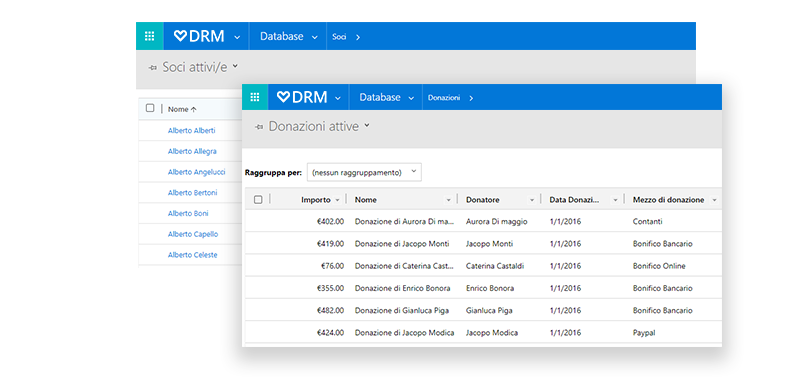The width and height of the screenshot is (800, 386).
Task: Open the app launcher grid in Donazioni window
Action: (x=255, y=97)
